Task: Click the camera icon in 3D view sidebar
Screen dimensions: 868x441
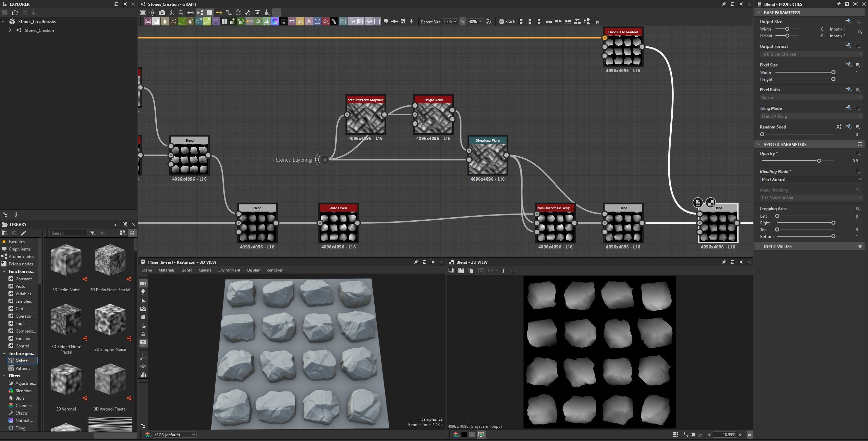Action: (143, 283)
